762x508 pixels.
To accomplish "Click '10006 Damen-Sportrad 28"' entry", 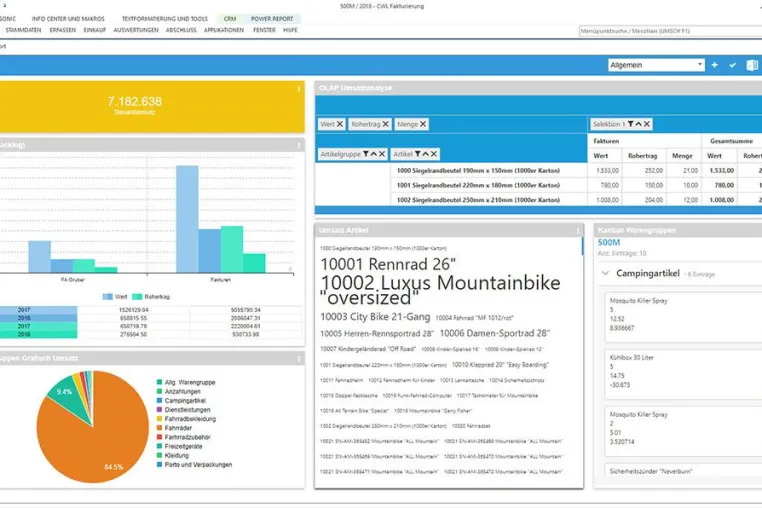I will (x=495, y=333).
